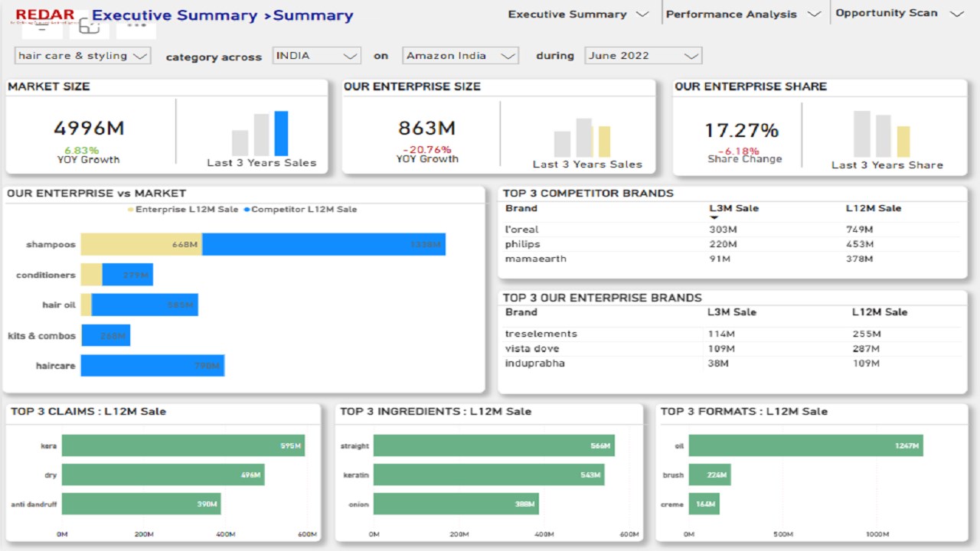Image resolution: width=980 pixels, height=551 pixels.
Task: Open the Performance Analysis navigation menu
Action: click(x=743, y=14)
